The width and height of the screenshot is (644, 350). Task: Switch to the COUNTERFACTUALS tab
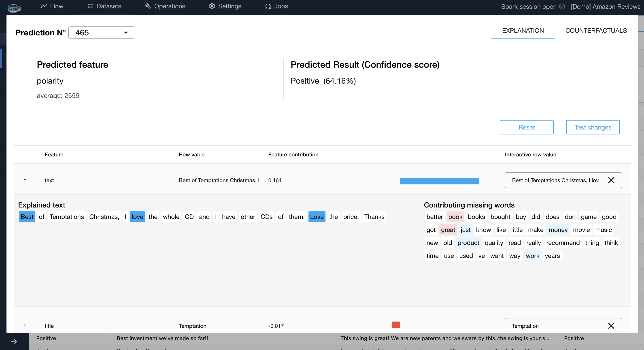[x=596, y=30]
